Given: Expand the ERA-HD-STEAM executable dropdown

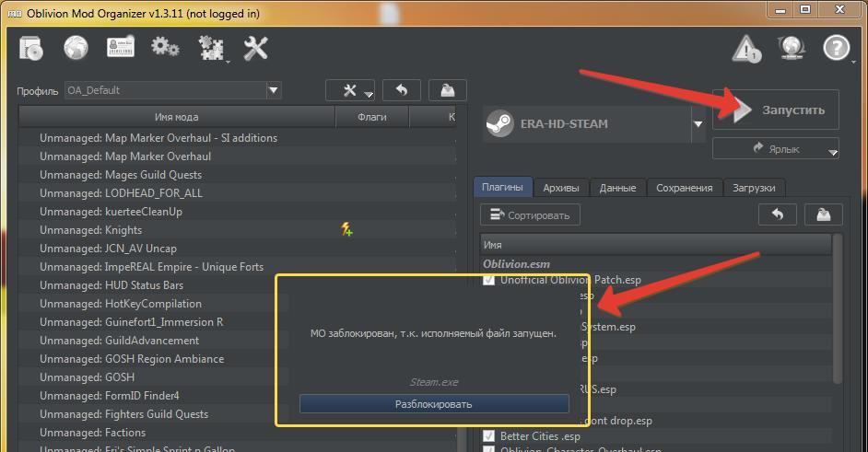Looking at the screenshot, I should [x=698, y=123].
